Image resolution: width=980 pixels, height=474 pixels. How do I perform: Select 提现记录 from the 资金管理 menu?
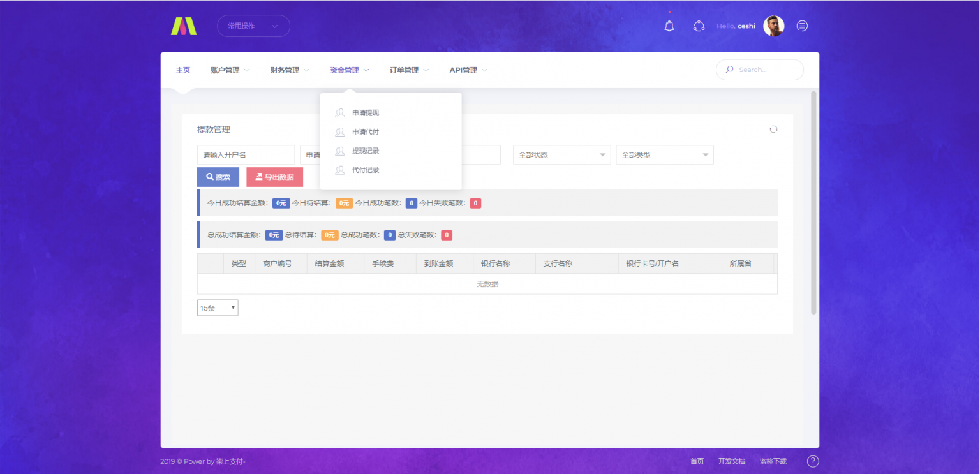(363, 151)
